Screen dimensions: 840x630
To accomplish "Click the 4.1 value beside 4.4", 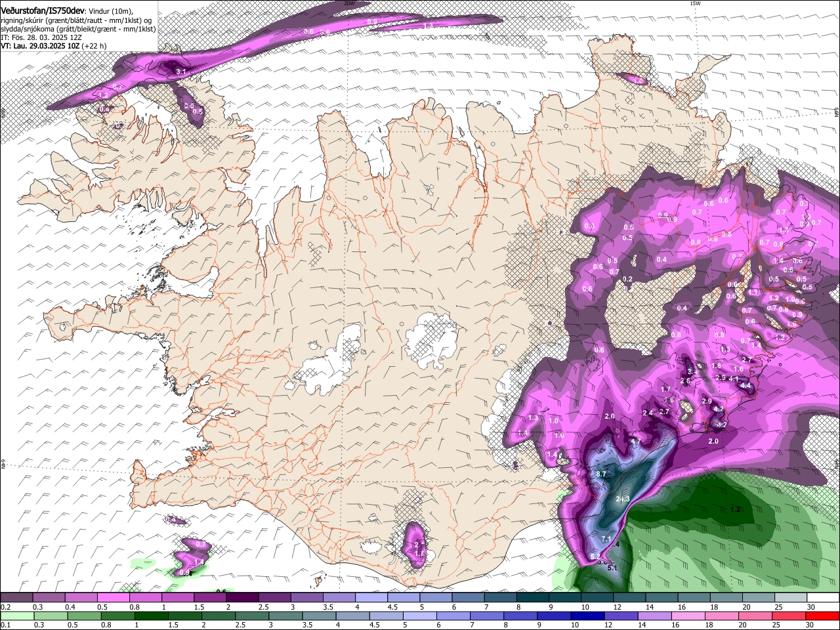I will [x=734, y=379].
